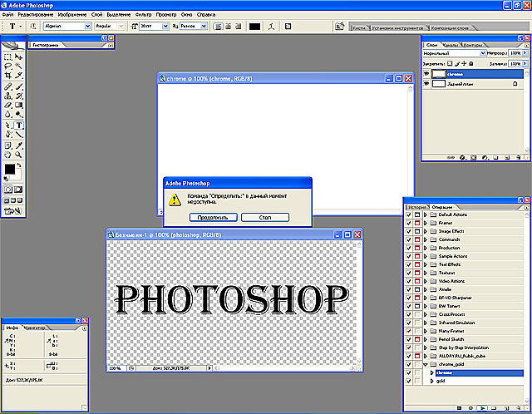Viewport: 532px width, 414px height.
Task: Toggle checkbox for Text Effects action set
Action: pos(408,264)
